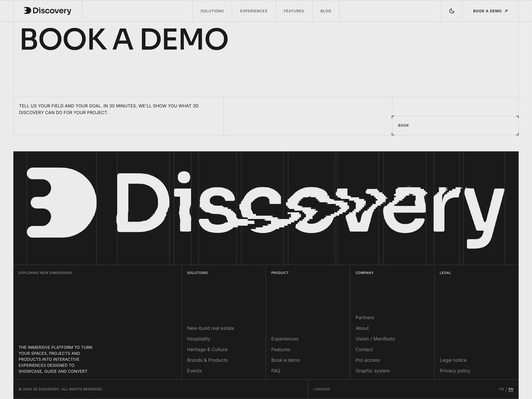
Task: Click the "PRODUCT" footer column heading
Action: click(280, 273)
